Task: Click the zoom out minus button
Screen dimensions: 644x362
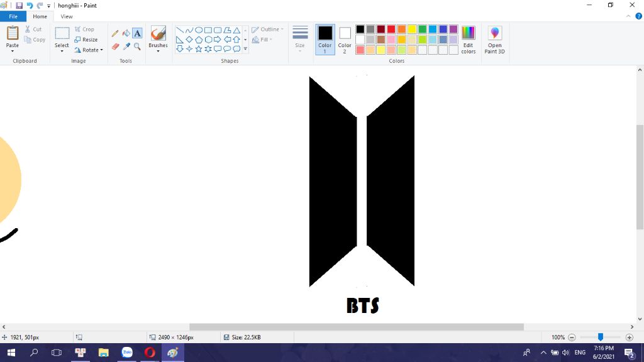Action: coord(572,337)
